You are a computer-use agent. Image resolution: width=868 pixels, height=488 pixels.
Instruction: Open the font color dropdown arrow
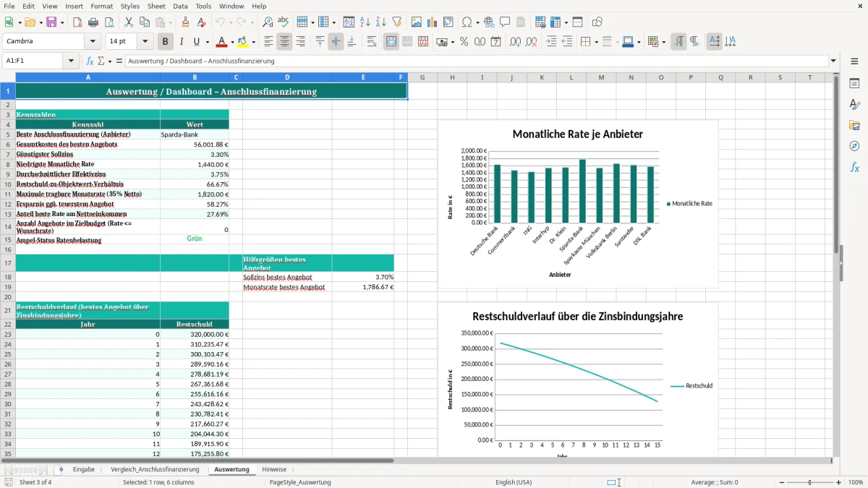point(232,42)
